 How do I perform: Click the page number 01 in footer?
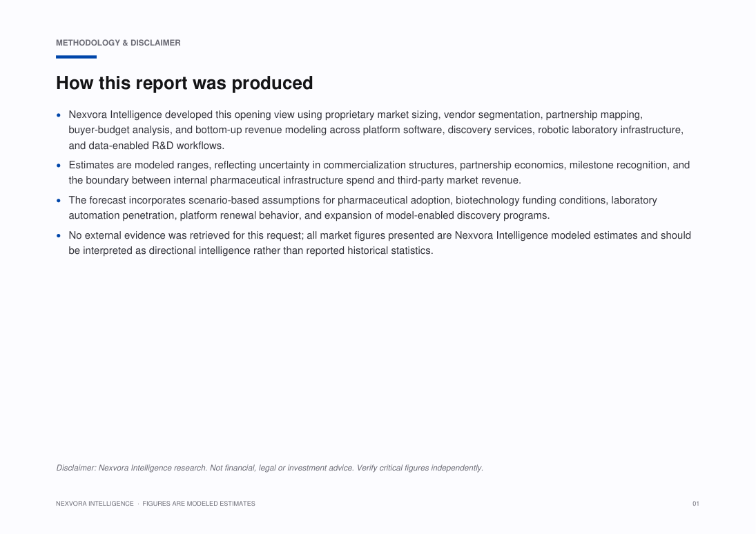[x=696, y=504]
